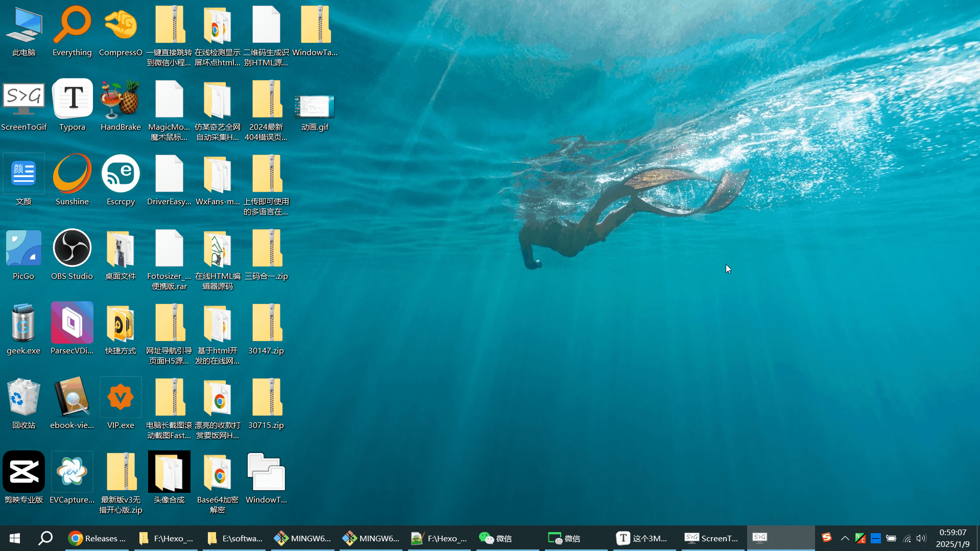
Task: Select the VIP.exe desktop icon
Action: (121, 404)
